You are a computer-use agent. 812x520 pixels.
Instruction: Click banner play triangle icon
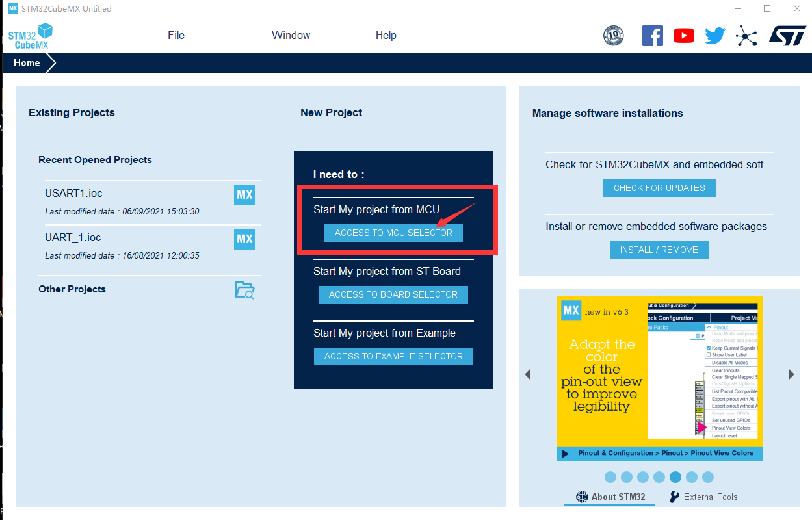click(x=565, y=454)
